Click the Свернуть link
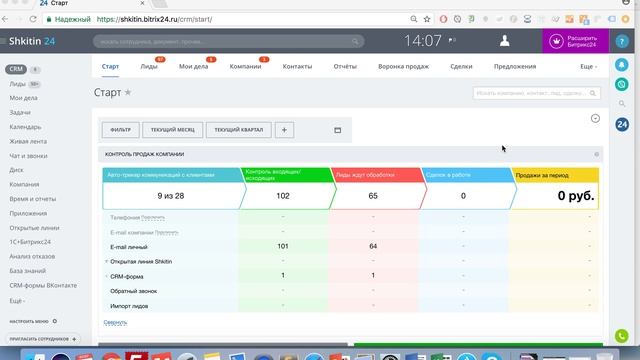 115,322
